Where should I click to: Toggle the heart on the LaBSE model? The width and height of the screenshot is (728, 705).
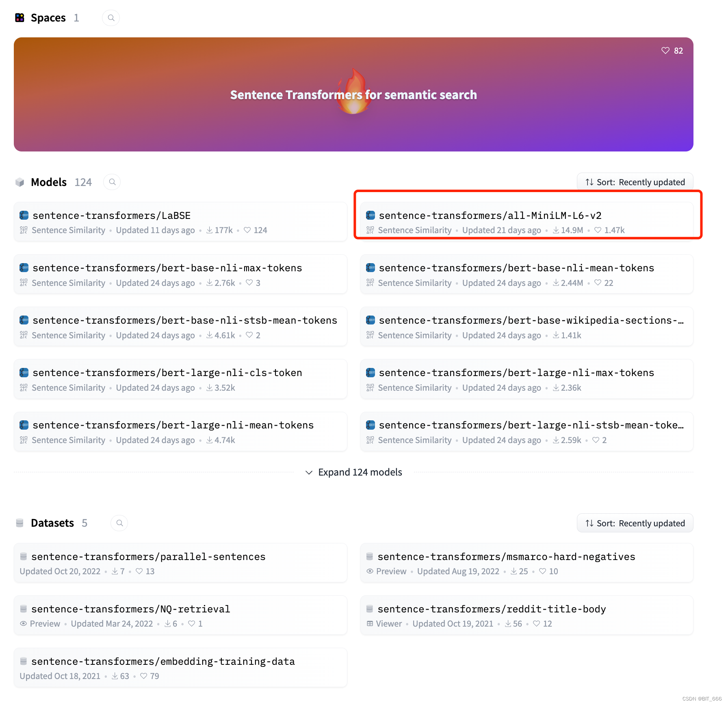[x=247, y=230]
